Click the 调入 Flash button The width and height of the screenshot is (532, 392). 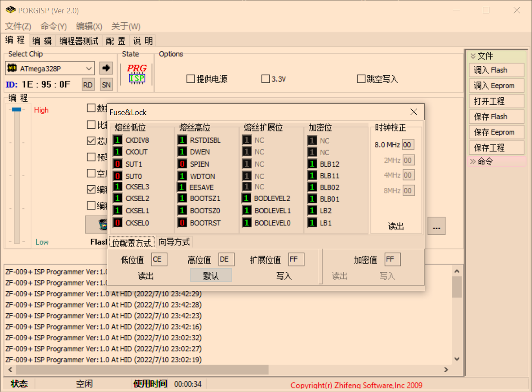coord(496,70)
